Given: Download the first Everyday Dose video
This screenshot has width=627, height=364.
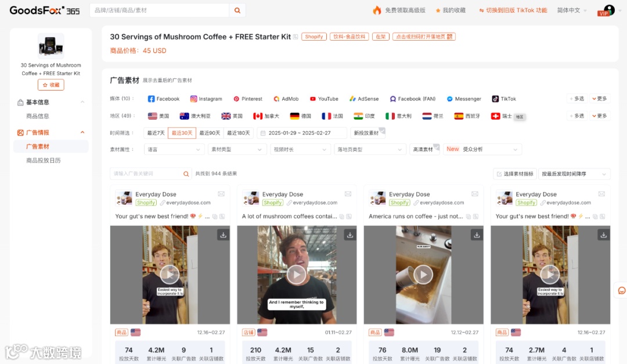Looking at the screenshot, I should pos(223,235).
